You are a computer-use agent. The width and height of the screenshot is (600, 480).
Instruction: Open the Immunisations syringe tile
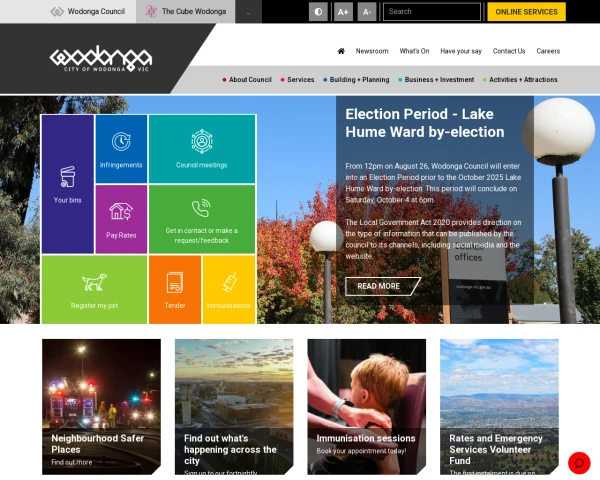click(229, 289)
